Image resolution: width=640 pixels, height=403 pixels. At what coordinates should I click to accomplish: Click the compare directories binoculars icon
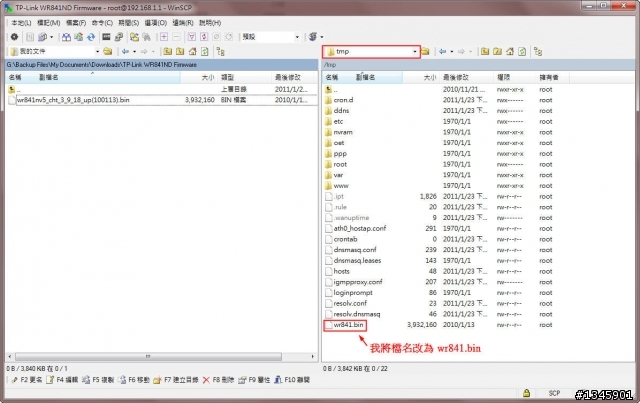(66, 37)
